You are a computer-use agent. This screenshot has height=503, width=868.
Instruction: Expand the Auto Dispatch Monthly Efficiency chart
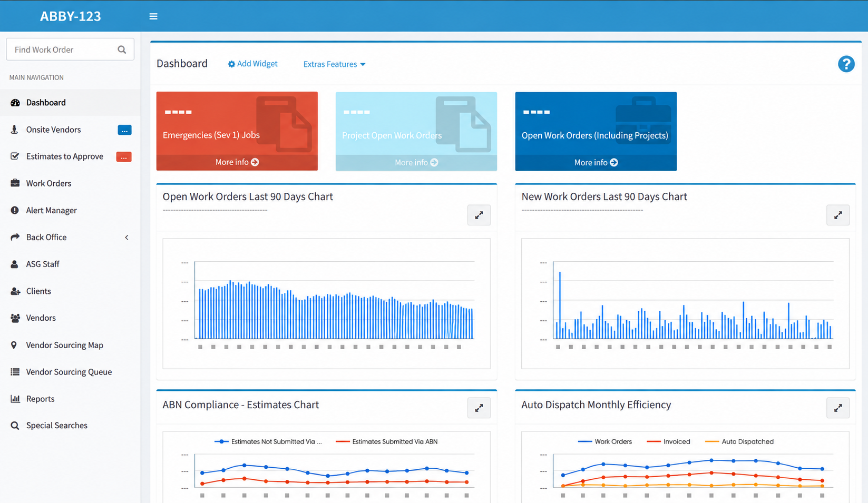pyautogui.click(x=838, y=408)
